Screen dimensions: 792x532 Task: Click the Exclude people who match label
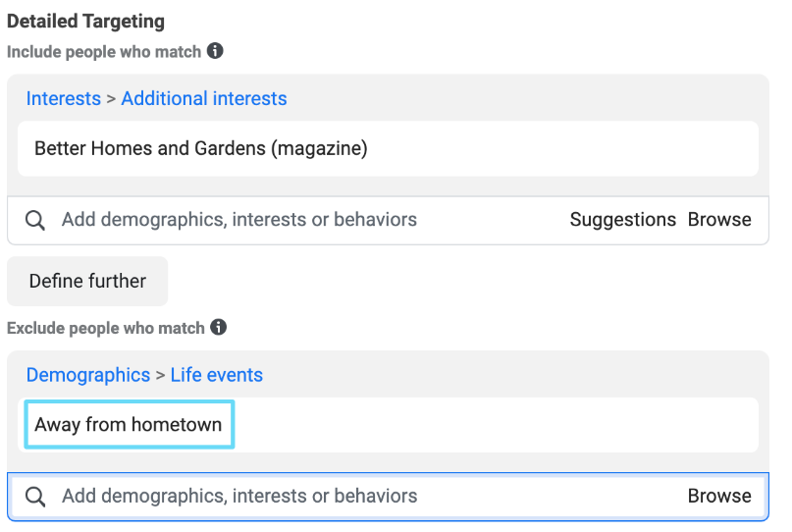(106, 328)
